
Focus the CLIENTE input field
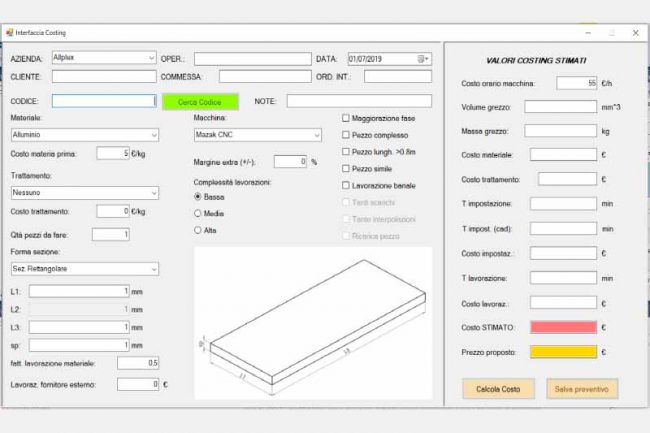[x=104, y=77]
